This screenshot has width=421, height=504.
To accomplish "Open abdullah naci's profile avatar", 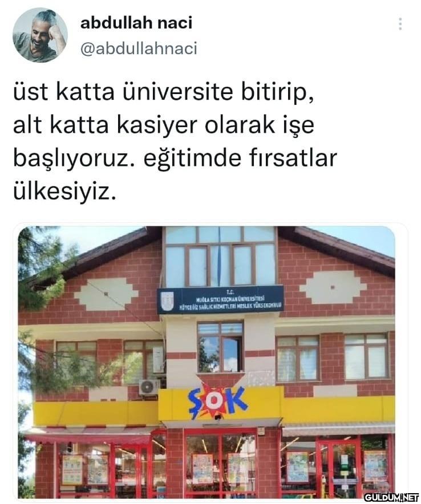I will [40, 35].
